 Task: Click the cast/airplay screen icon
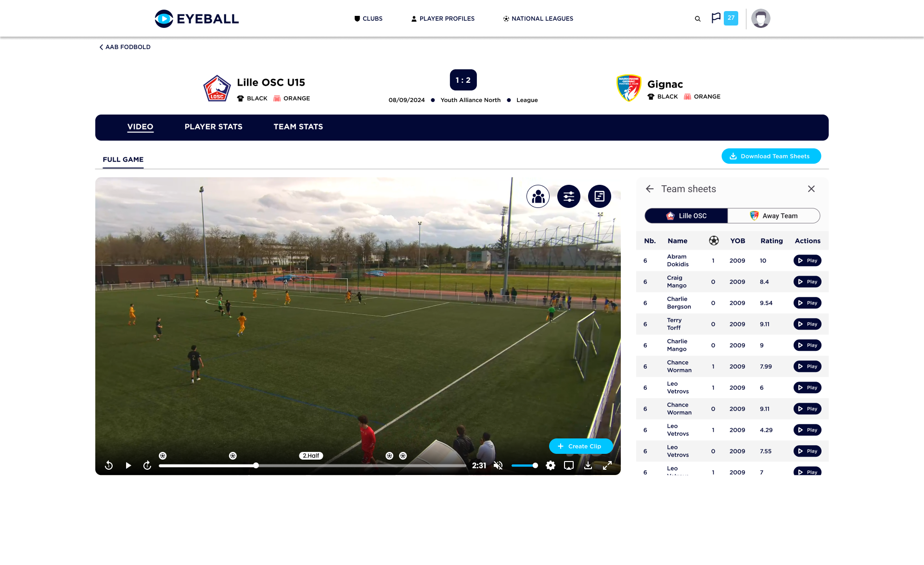click(x=569, y=465)
